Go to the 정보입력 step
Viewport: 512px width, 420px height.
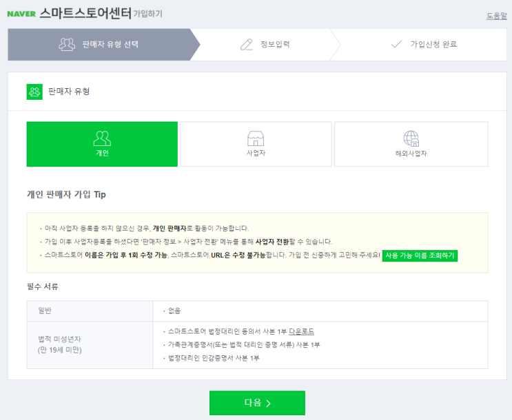point(265,44)
